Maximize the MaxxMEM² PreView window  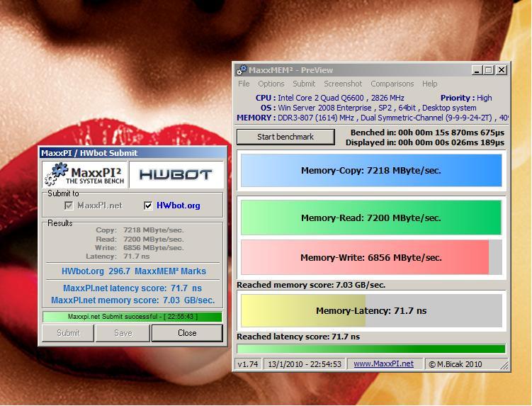coord(489,70)
